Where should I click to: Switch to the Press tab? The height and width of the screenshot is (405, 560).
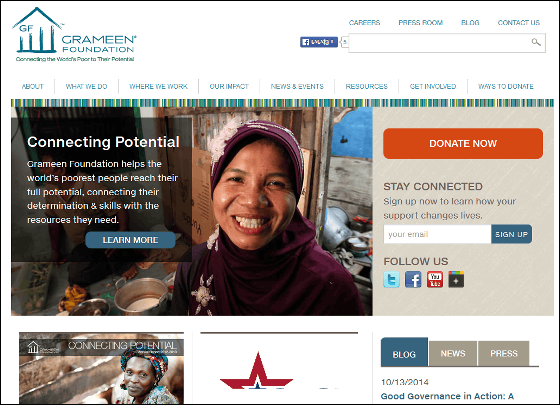click(504, 353)
